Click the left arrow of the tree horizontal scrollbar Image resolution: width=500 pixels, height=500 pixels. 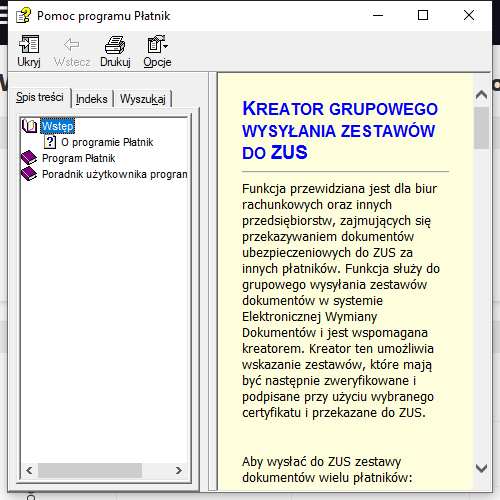point(29,470)
